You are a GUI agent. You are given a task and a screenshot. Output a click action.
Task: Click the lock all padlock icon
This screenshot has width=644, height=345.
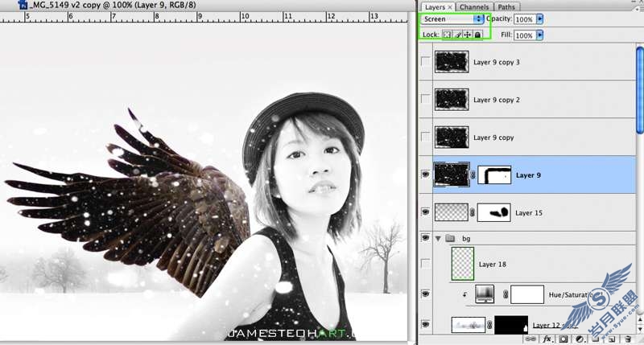point(477,35)
